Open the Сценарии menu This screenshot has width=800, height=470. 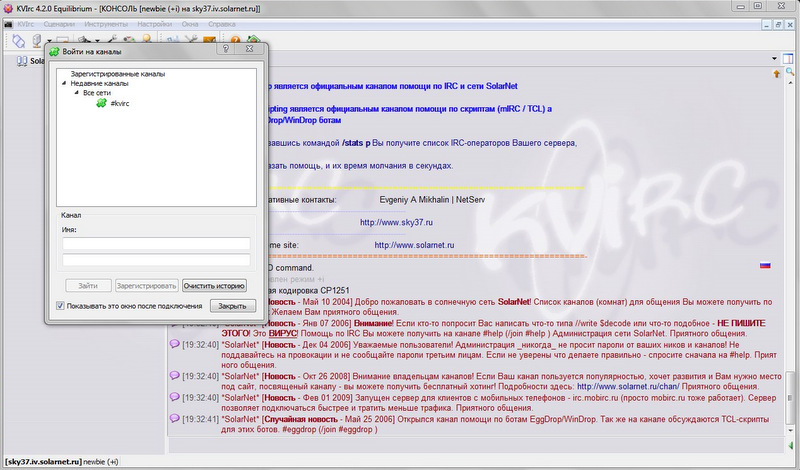click(x=59, y=24)
